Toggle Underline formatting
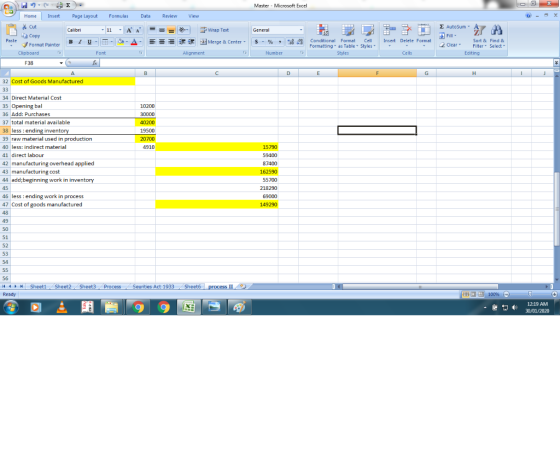The image size is (560, 474). (89, 42)
